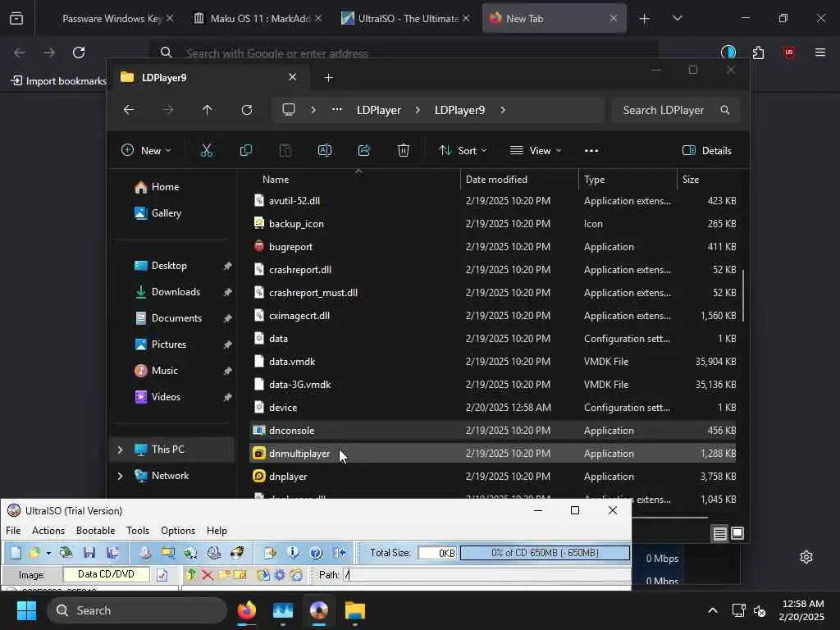The height and width of the screenshot is (630, 840).
Task: Open the UltraISO Tools menu
Action: click(x=138, y=531)
